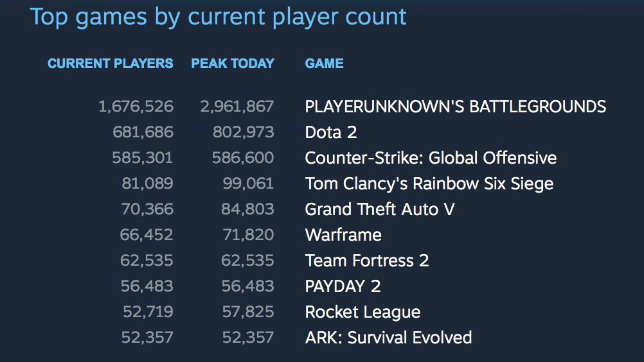Open PLAYERUNKNOWN'S BATTLEGROUNDS game link
644x362 pixels.
pos(455,107)
